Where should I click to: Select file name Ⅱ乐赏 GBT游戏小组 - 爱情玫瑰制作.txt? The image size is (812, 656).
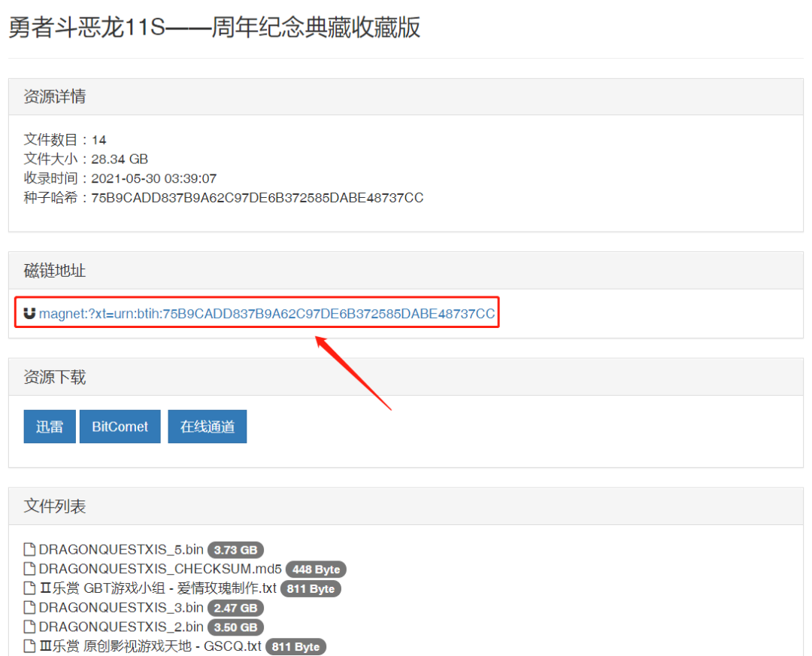click(158, 588)
